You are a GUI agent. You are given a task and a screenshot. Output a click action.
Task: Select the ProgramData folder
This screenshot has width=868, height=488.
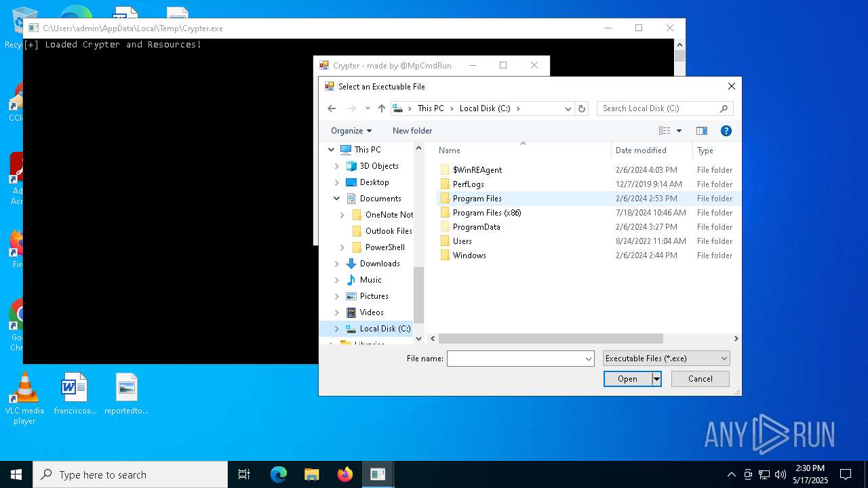[x=477, y=227]
